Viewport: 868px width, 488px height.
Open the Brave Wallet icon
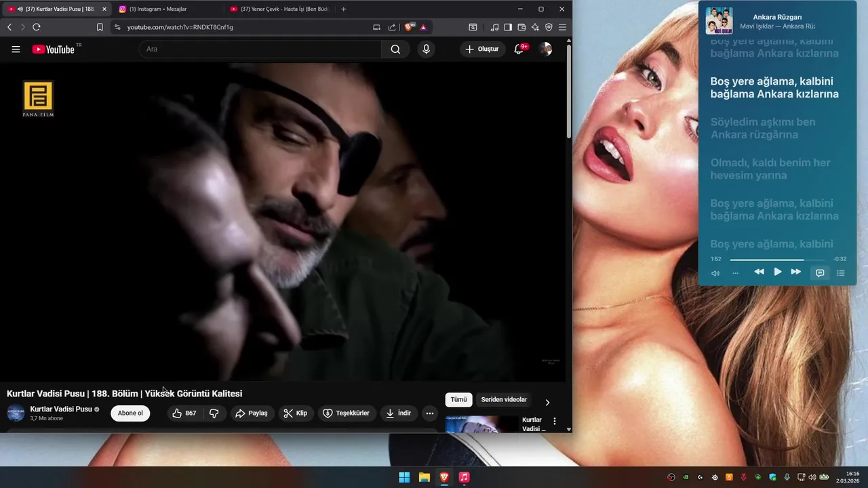point(521,27)
